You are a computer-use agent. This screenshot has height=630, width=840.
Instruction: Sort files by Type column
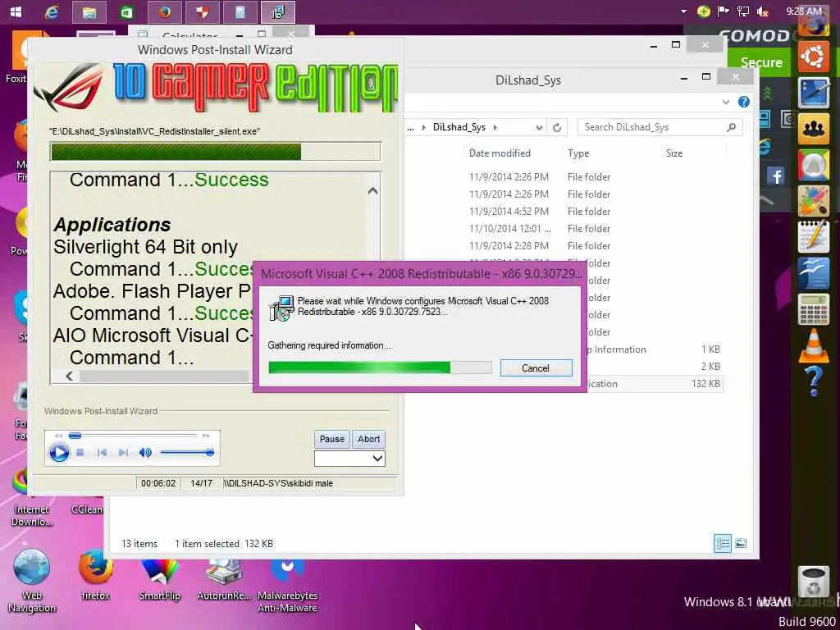click(578, 153)
